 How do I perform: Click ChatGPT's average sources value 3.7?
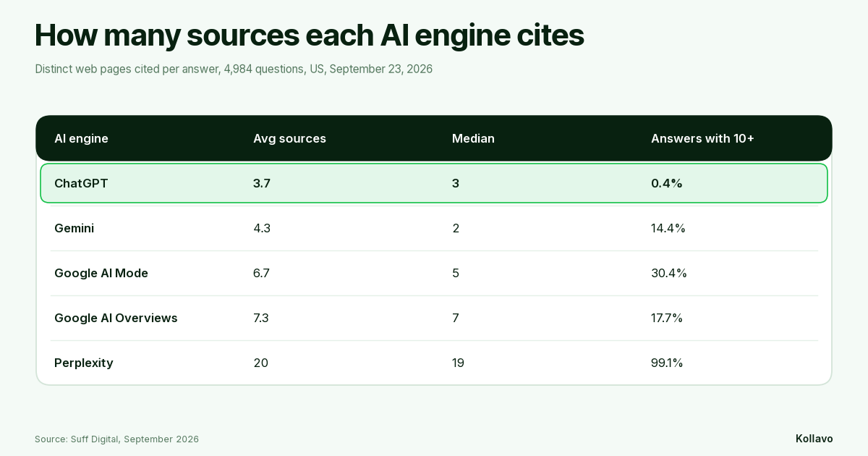click(262, 183)
